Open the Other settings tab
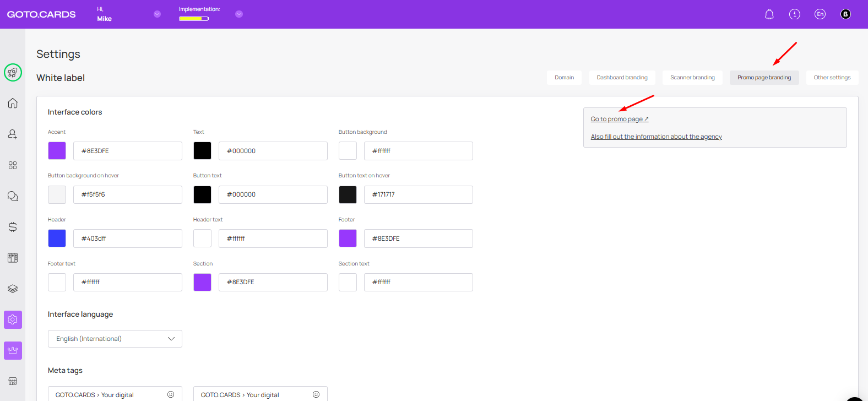This screenshot has height=401, width=868. (832, 78)
